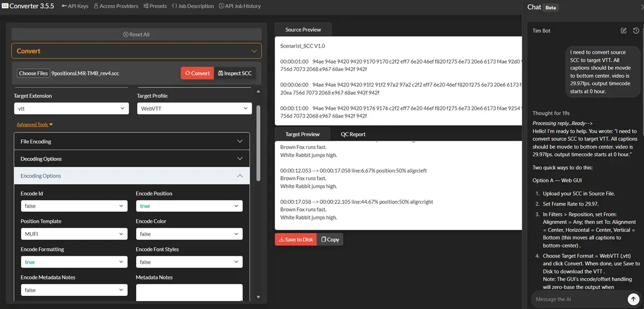The width and height of the screenshot is (644, 309).
Task: Collapse the Encoding Options section
Action: coord(132,176)
